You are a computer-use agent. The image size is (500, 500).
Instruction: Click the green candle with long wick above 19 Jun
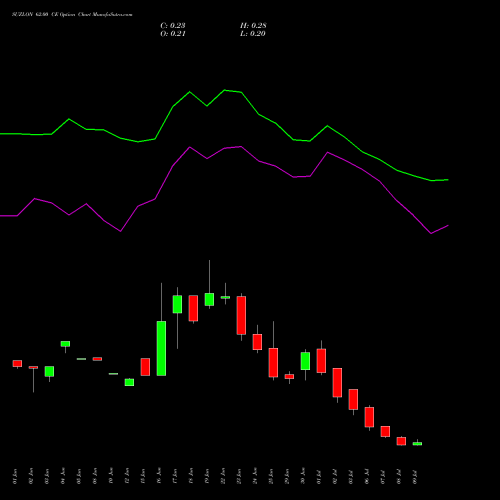(x=209, y=299)
